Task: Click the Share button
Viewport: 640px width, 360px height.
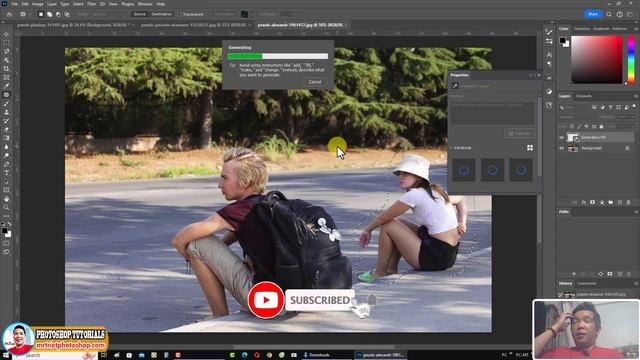Action: [593, 14]
